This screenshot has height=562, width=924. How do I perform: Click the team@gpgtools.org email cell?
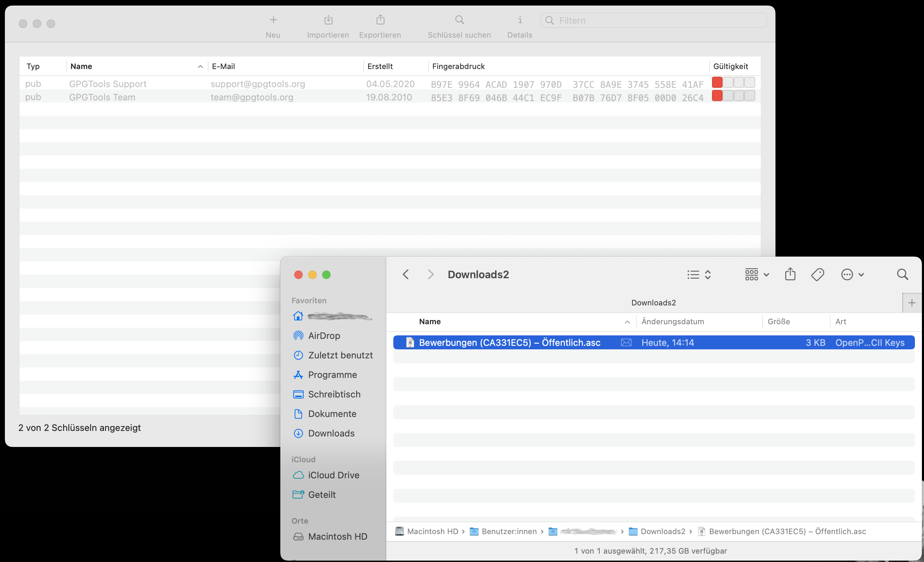[252, 97]
